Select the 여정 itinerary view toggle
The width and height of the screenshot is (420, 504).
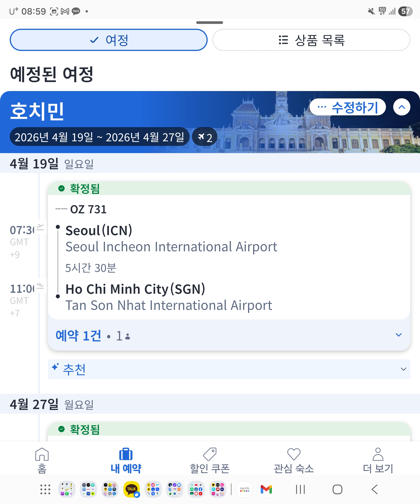click(108, 40)
